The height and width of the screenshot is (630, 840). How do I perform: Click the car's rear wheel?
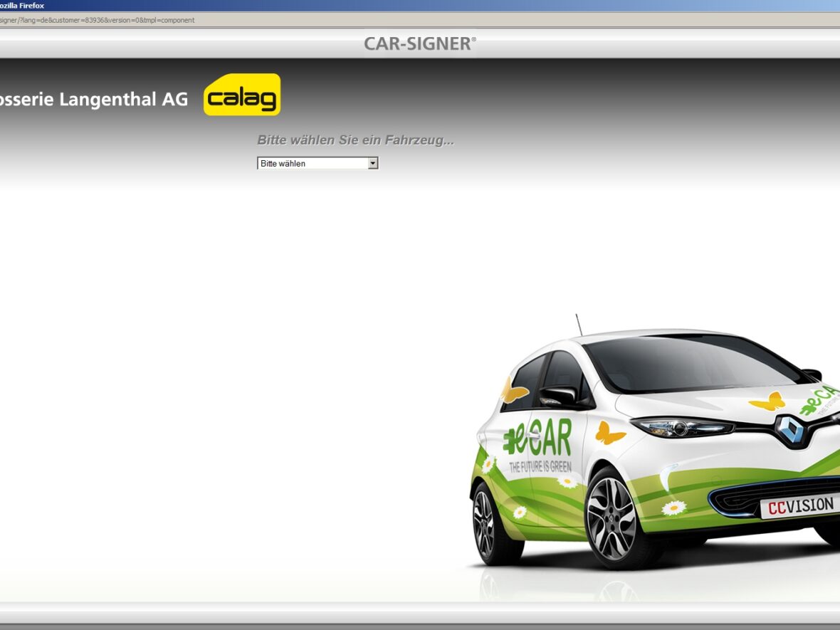pos(485,523)
